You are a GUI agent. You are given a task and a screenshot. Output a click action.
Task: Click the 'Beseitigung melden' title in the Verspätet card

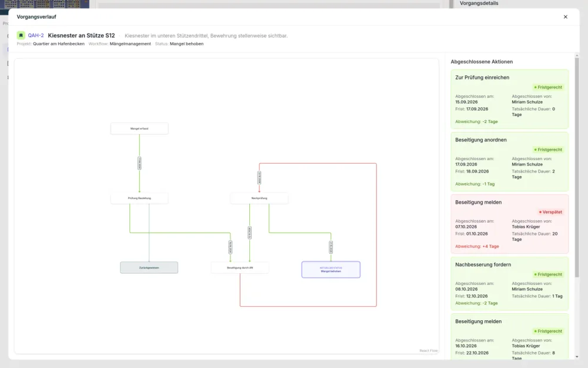[x=479, y=202]
